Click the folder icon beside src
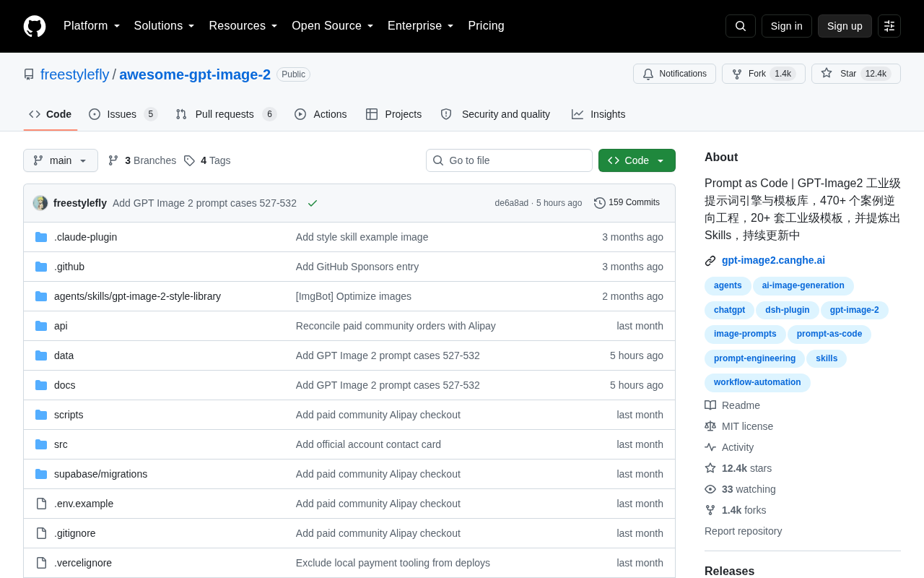The height and width of the screenshot is (578, 924). click(41, 444)
